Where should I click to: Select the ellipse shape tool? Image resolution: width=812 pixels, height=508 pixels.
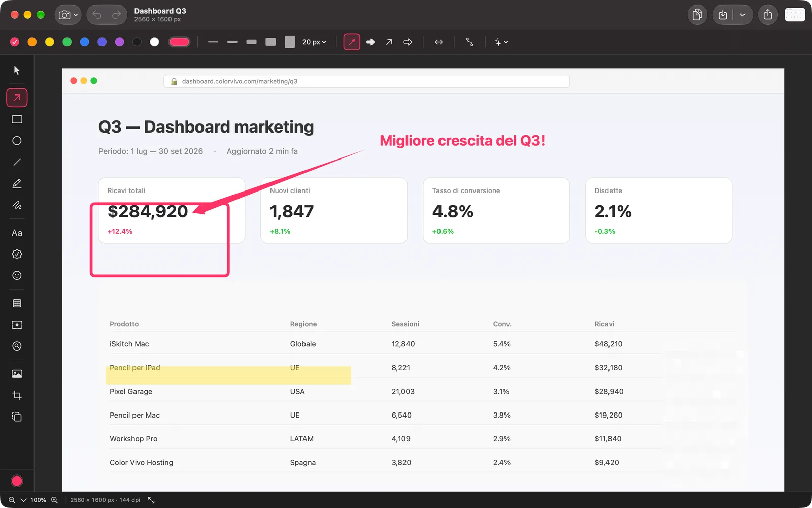click(17, 141)
